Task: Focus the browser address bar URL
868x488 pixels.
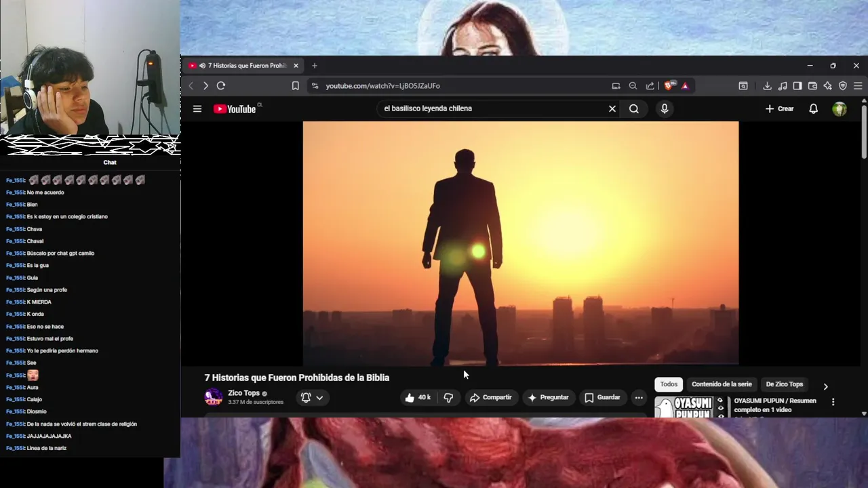Action: click(x=383, y=86)
